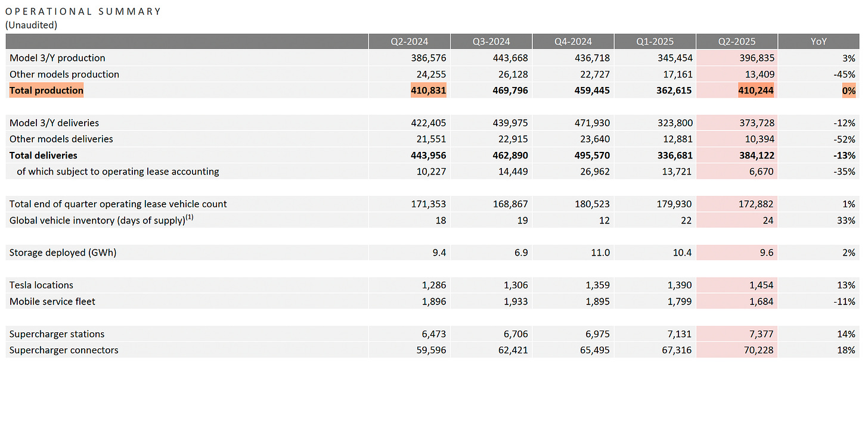Select the value 172,882
The height and width of the screenshot is (436, 868).
[x=756, y=204]
